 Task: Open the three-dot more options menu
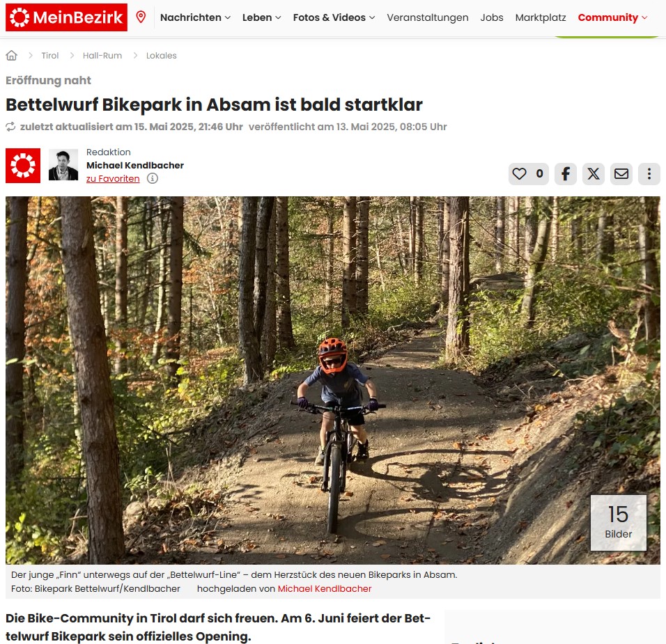click(649, 173)
